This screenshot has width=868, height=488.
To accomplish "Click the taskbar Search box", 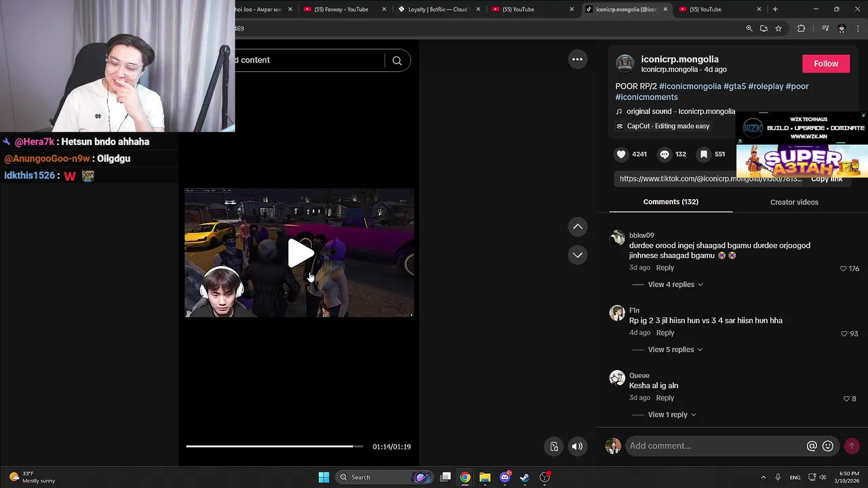I will point(384,477).
